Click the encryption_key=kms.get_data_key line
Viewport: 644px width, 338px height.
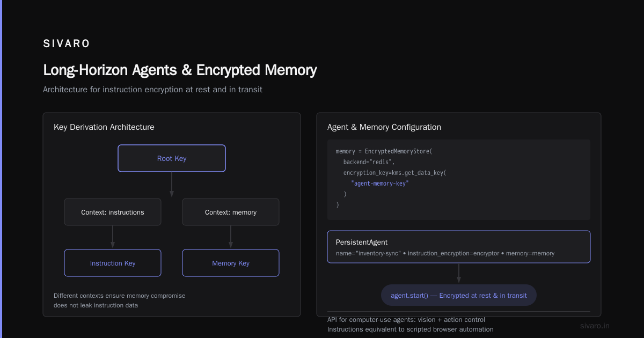coord(395,173)
